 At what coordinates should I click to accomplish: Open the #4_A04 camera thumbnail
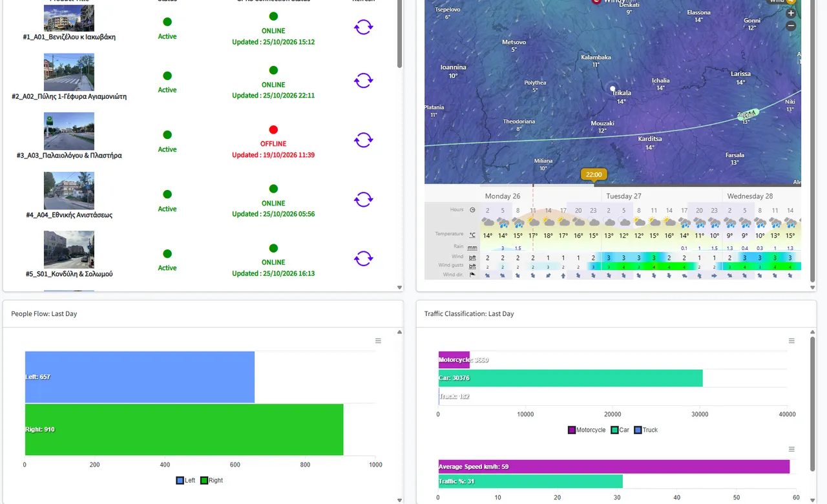[69, 191]
